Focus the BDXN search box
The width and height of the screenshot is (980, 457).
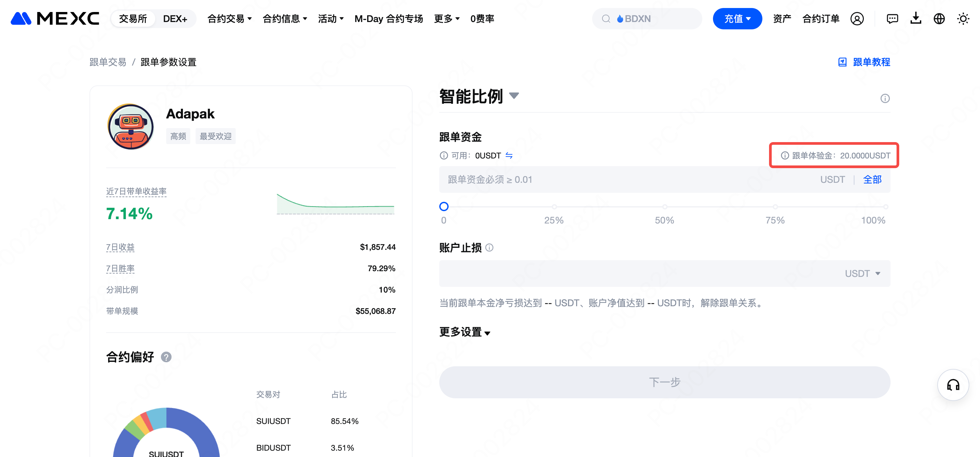click(x=647, y=19)
